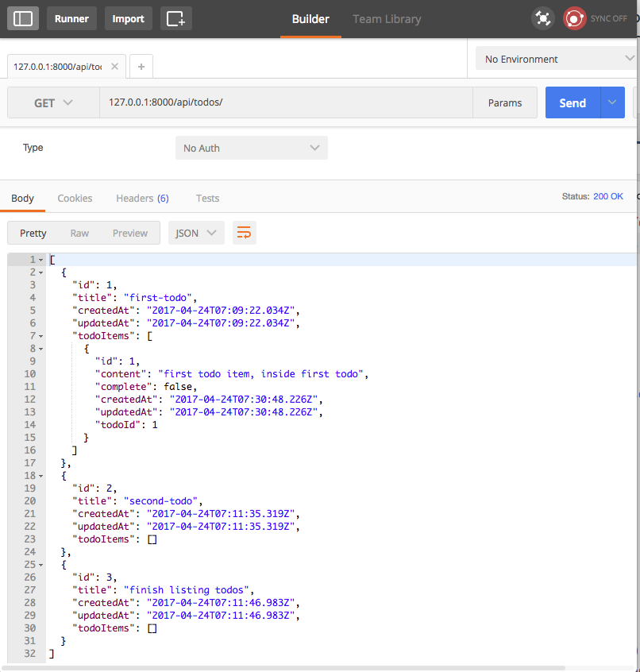Image resolution: width=640 pixels, height=672 pixels.
Task: Collapse todoItems array at line 7
Action: coord(41,337)
